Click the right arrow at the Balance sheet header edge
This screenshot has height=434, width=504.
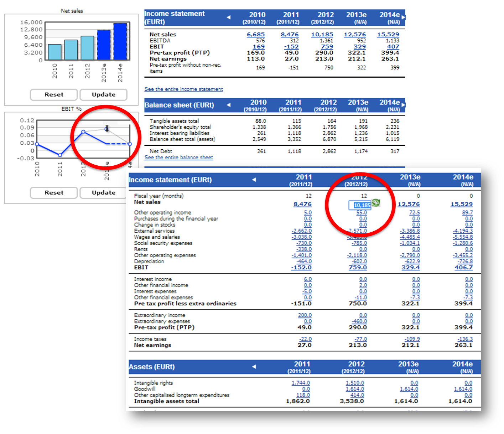[403, 105]
